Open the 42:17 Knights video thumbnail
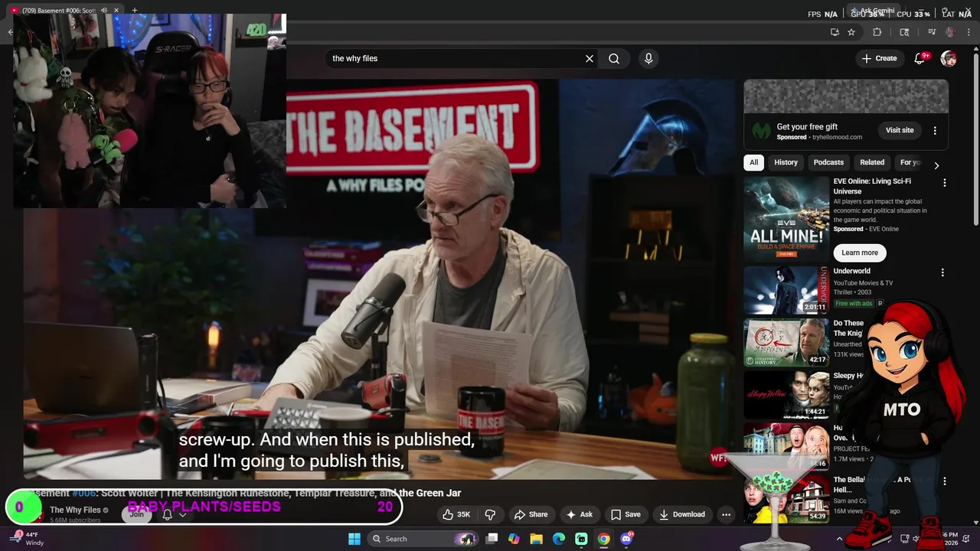This screenshot has width=980, height=551. coord(786,343)
